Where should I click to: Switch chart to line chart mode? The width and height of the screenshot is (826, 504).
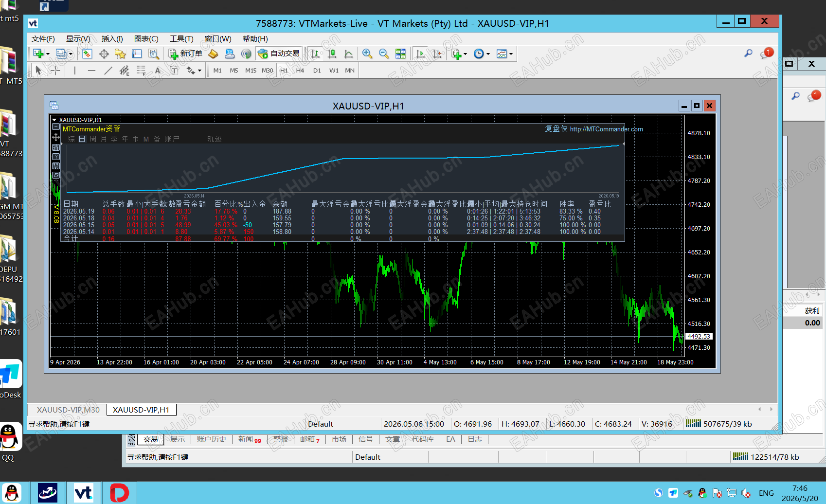(348, 54)
